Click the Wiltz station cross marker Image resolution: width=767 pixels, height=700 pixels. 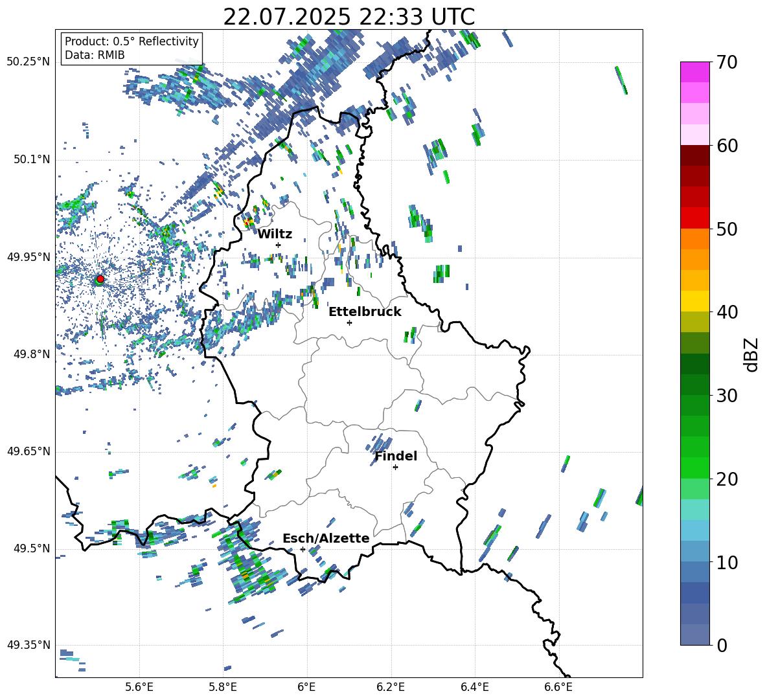point(279,245)
